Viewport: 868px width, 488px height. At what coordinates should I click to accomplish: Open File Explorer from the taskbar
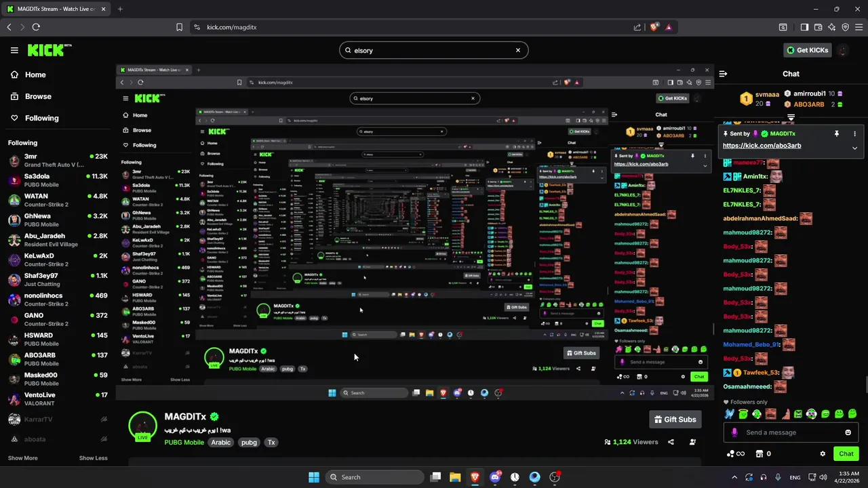[455, 477]
